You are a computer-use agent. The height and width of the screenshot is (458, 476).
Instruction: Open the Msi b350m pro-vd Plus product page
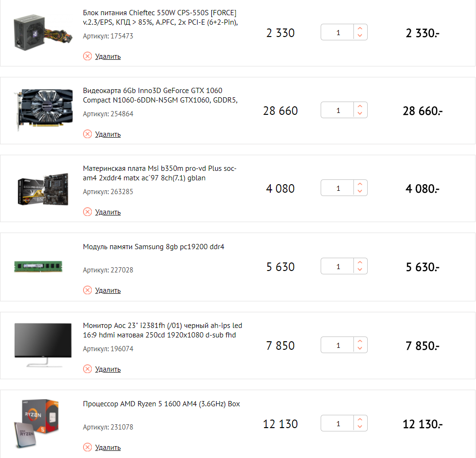160,173
